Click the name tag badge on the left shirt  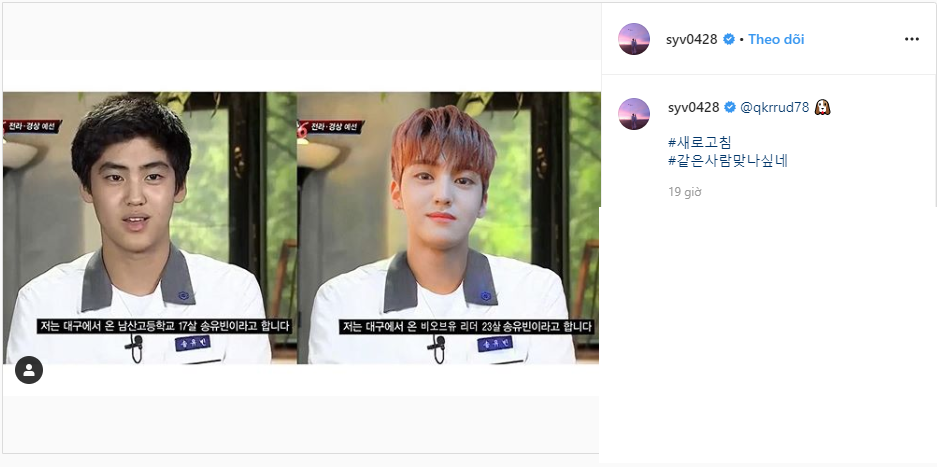(x=192, y=344)
